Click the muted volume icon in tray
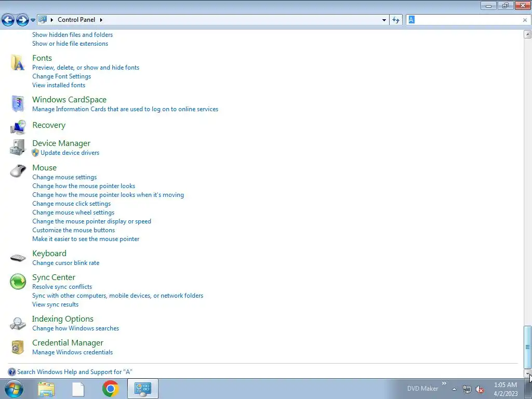The width and height of the screenshot is (532, 399). [x=480, y=390]
